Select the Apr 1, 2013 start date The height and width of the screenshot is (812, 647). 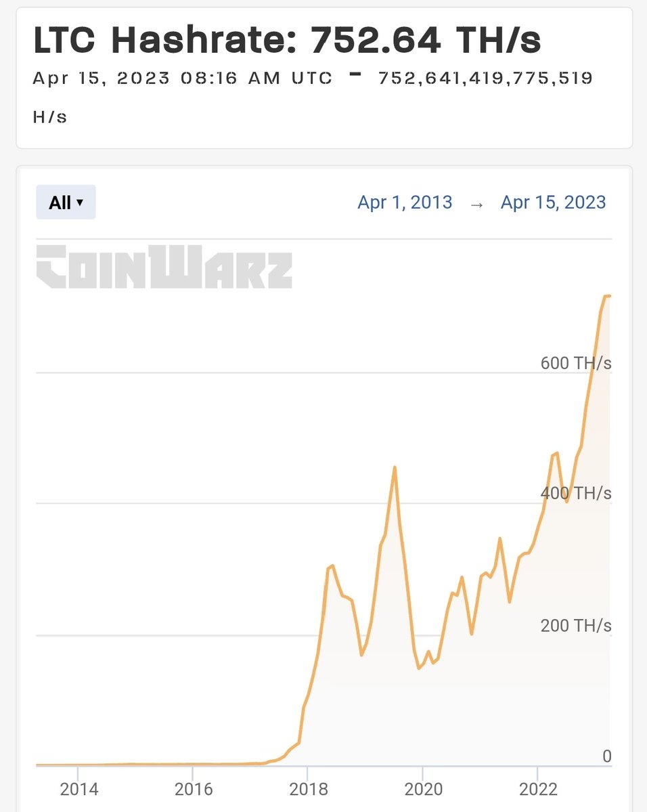point(405,202)
